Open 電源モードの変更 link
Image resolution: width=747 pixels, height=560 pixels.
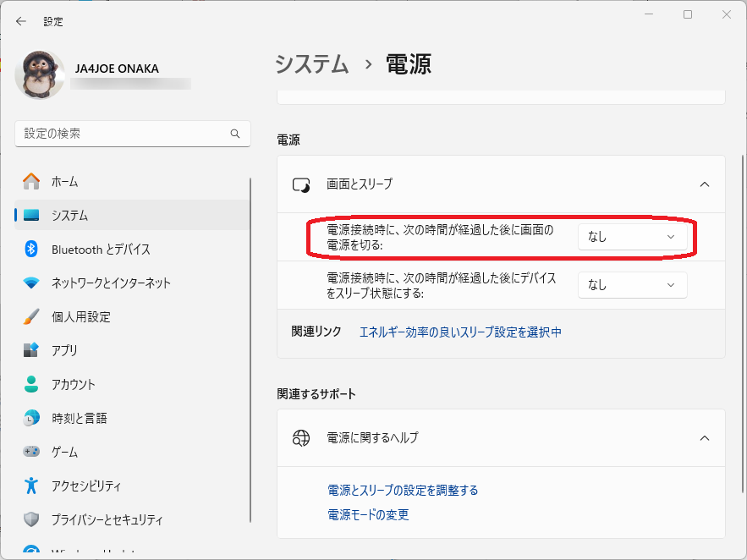pyautogui.click(x=368, y=515)
